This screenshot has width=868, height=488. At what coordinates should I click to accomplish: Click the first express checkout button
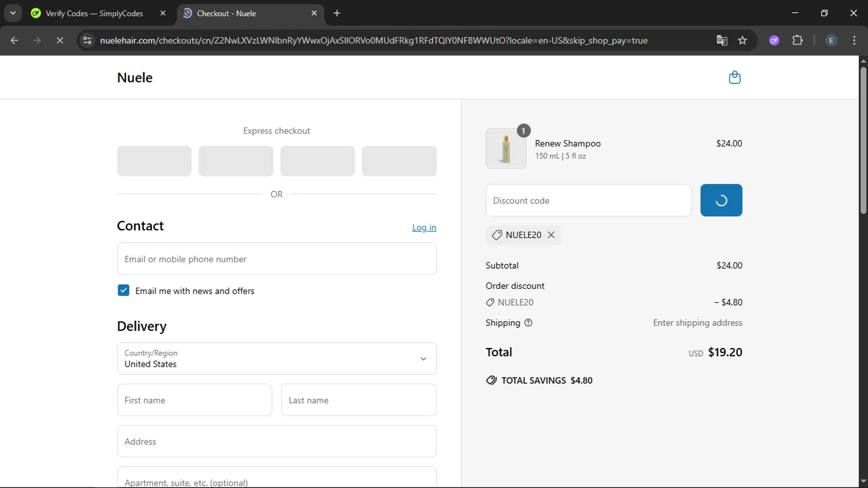pos(154,161)
